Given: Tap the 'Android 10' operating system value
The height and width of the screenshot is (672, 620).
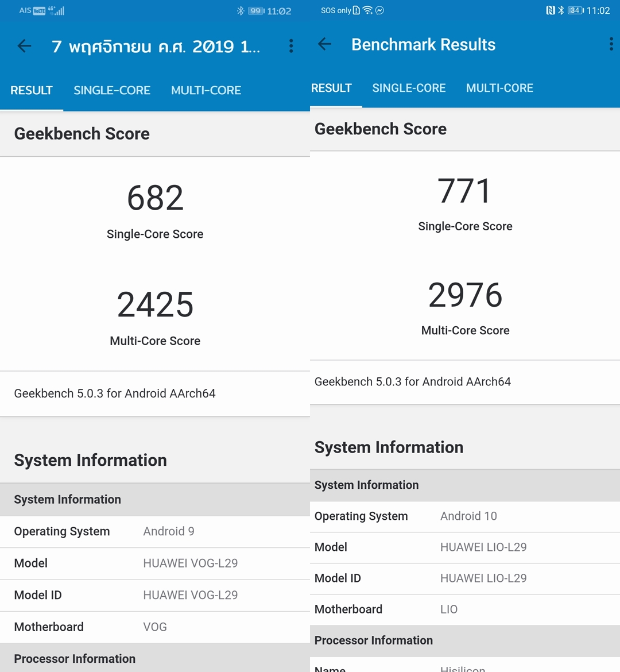Looking at the screenshot, I should point(469,516).
